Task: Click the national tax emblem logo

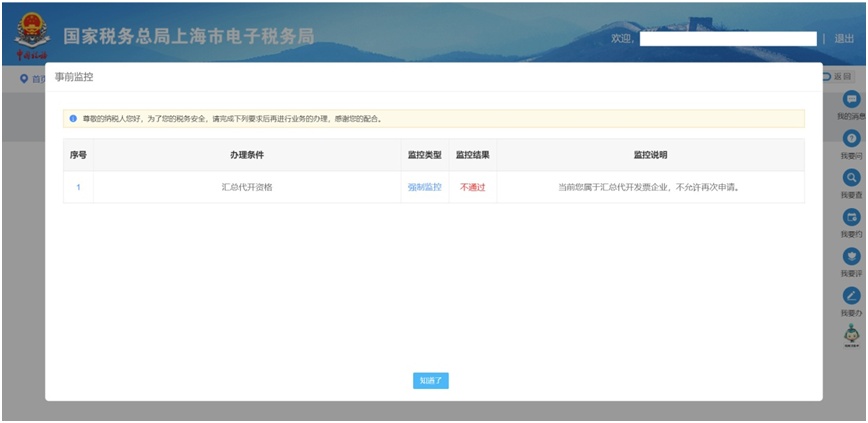Action: (31, 37)
